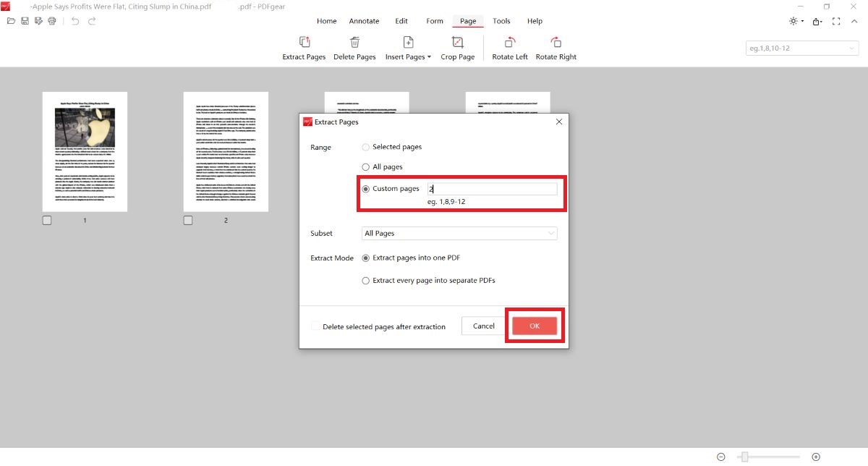Open the theme brightness dropdown

(794, 21)
